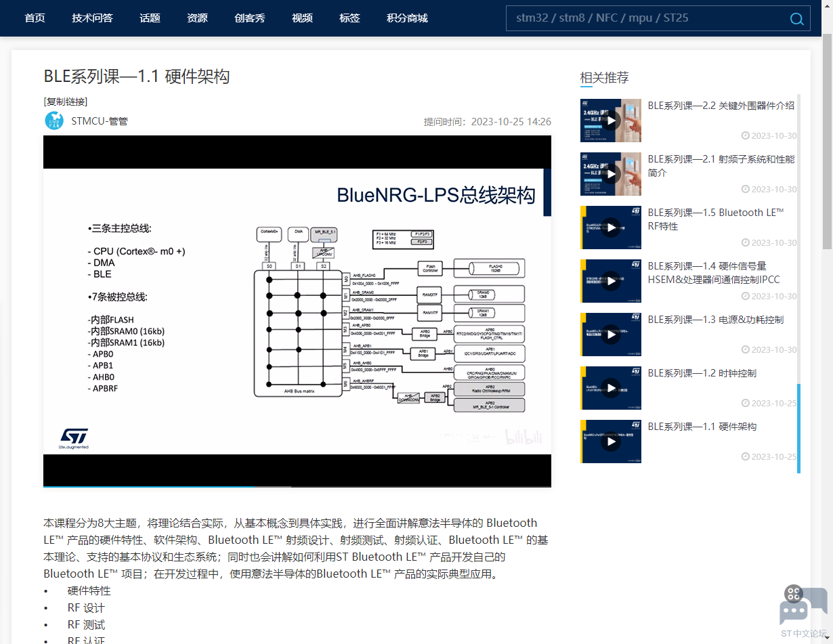The image size is (833, 644).
Task: Go to 话题 navigation item
Action: tap(150, 18)
